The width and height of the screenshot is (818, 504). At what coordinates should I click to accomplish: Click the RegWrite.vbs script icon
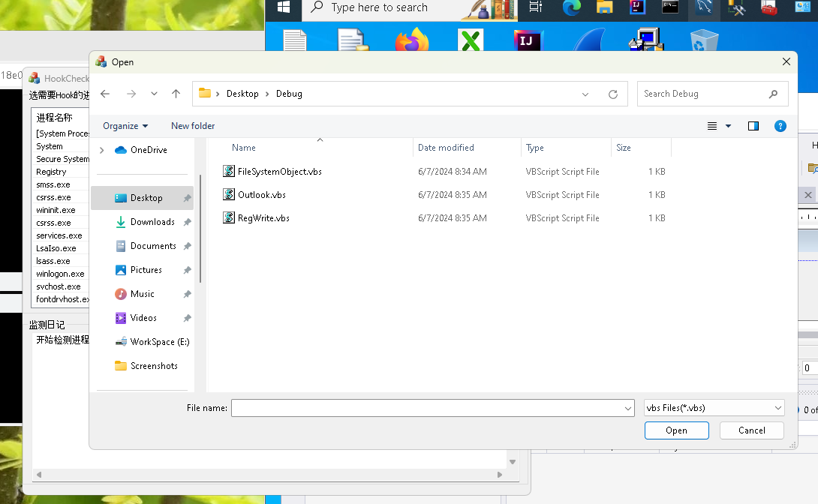coord(228,217)
